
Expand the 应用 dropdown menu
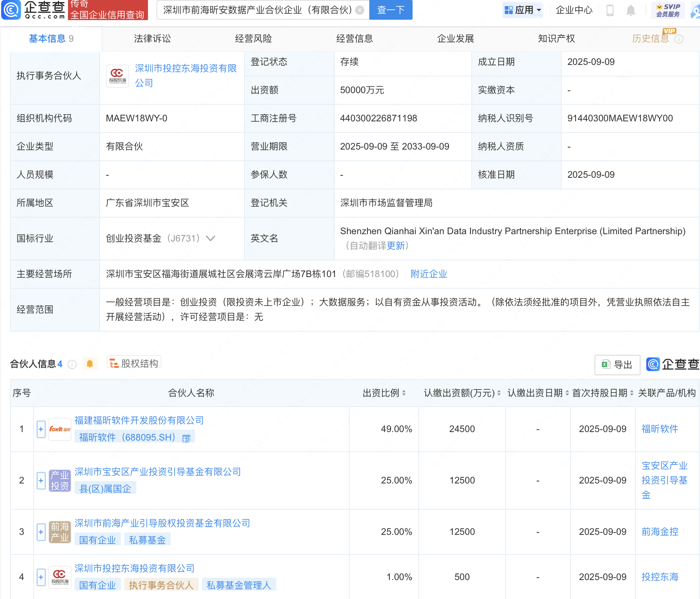coord(523,10)
